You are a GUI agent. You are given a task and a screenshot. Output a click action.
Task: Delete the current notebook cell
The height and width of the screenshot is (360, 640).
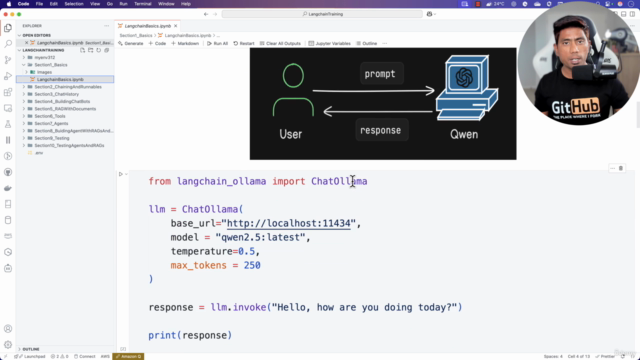coord(621,168)
